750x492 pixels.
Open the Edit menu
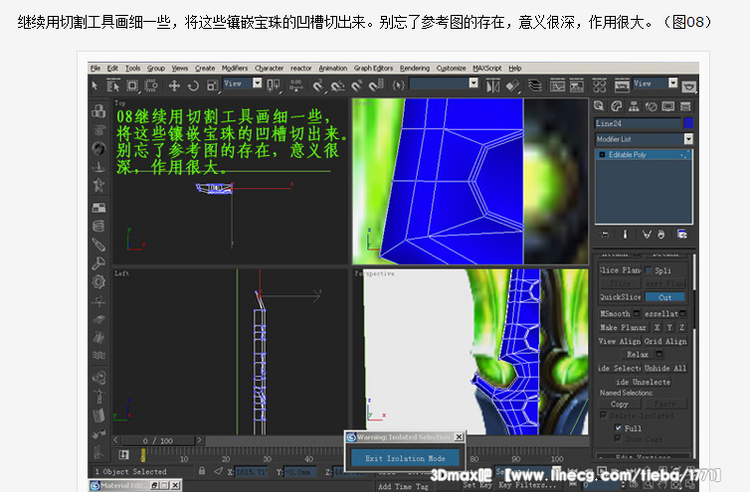pos(112,68)
